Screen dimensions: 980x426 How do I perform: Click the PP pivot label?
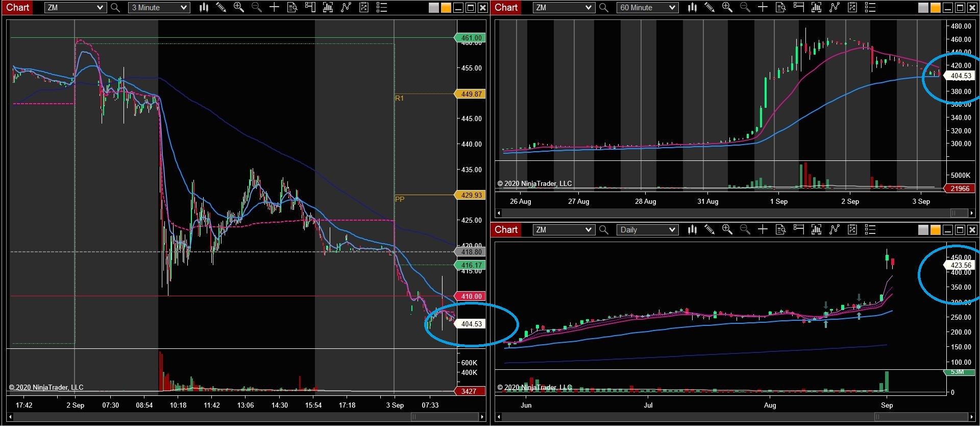point(400,199)
